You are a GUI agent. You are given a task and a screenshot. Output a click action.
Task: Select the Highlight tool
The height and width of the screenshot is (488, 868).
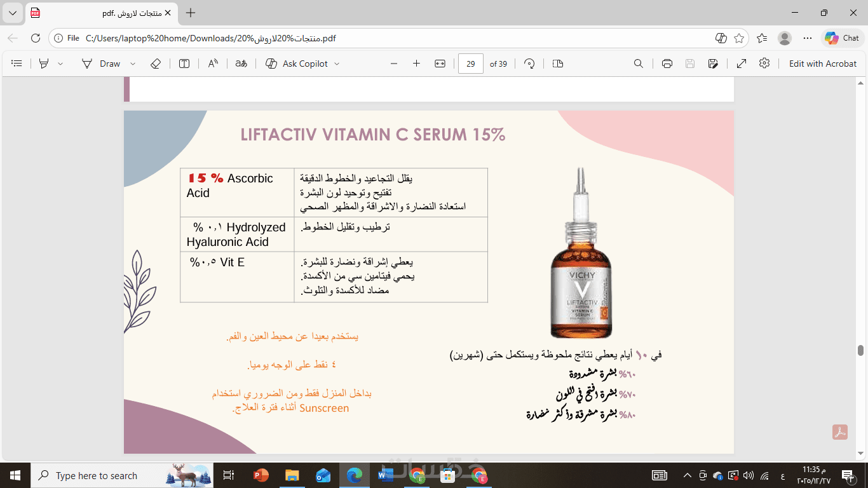click(44, 64)
